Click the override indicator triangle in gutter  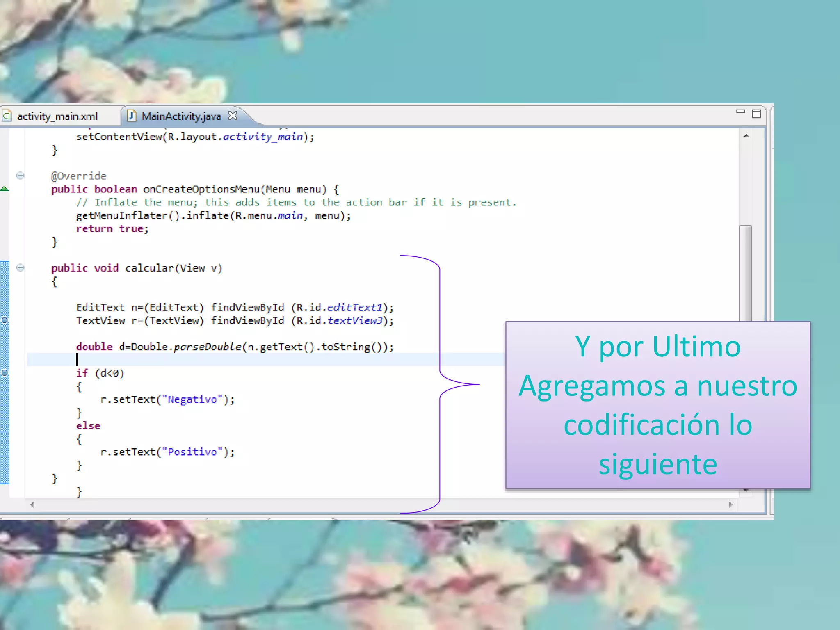pyautogui.click(x=5, y=189)
